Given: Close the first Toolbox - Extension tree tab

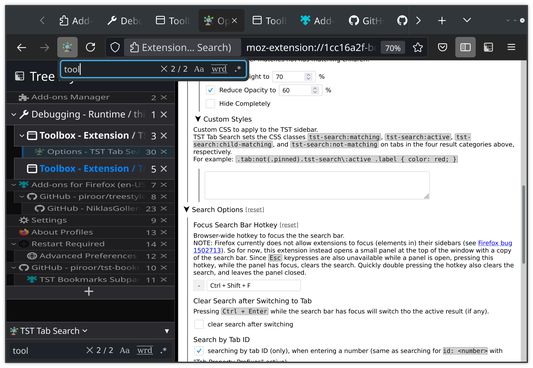Looking at the screenshot, I should point(164,136).
